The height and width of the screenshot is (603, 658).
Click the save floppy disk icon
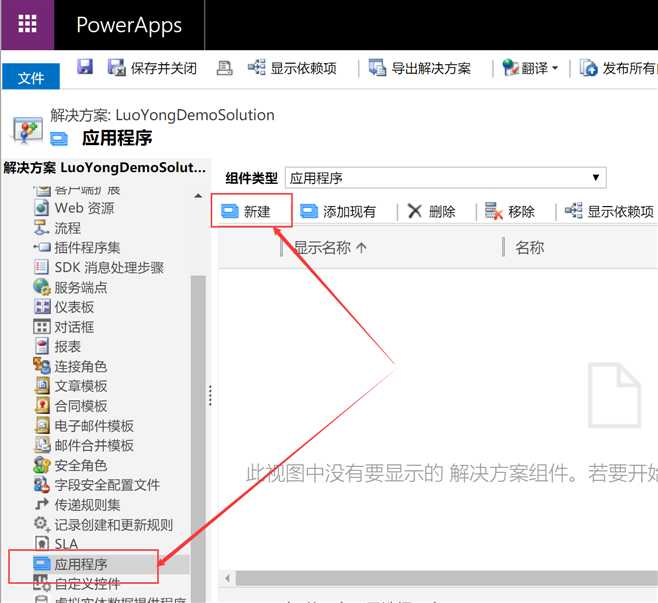(85, 67)
